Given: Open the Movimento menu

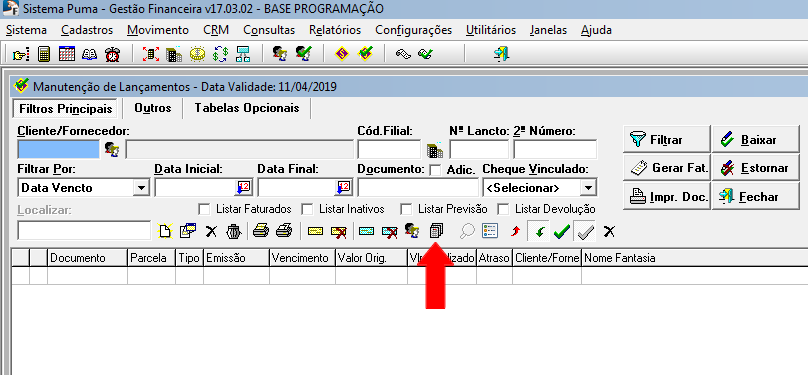Looking at the screenshot, I should tap(158, 30).
